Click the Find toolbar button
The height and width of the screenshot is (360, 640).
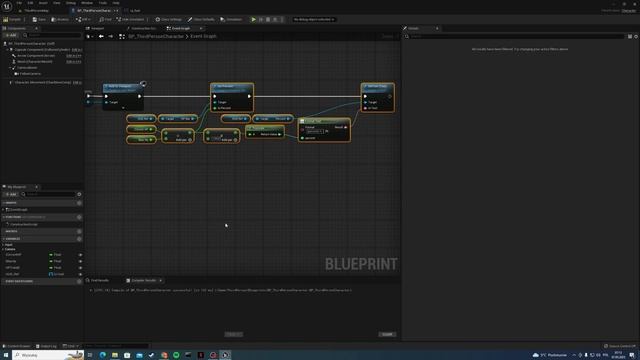[x=105, y=19]
